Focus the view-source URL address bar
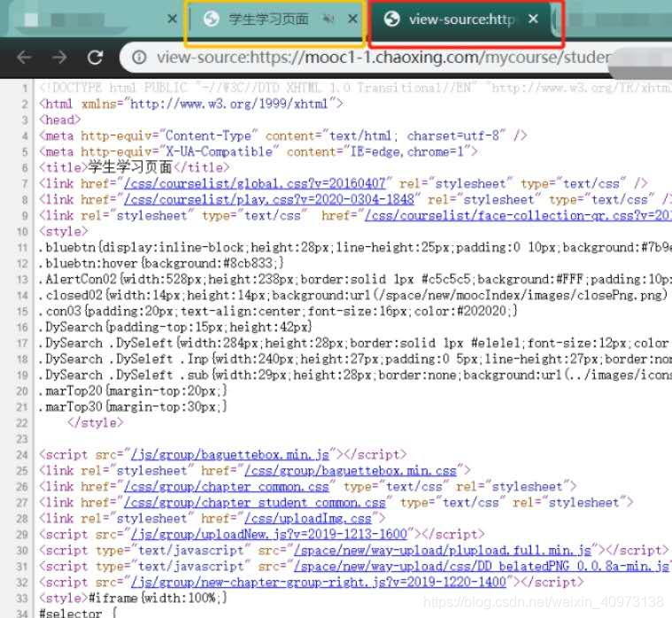Viewport: 672px width, 618px height. (x=383, y=57)
